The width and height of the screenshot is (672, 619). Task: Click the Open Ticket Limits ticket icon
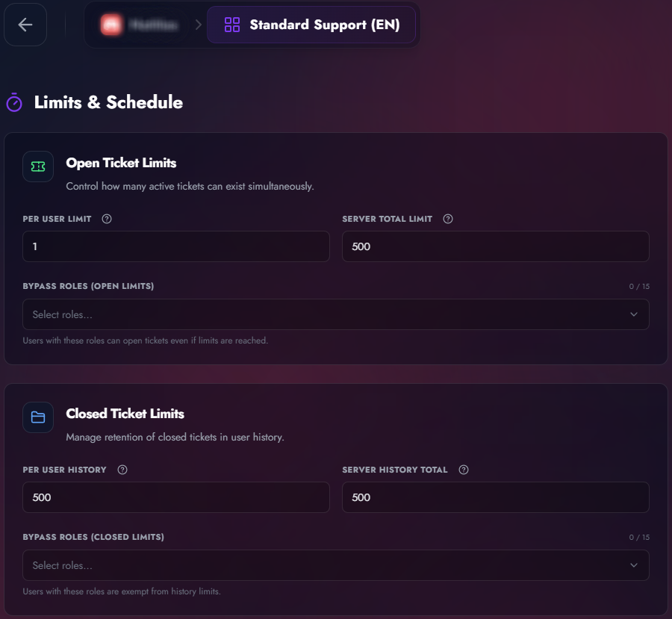pos(38,167)
